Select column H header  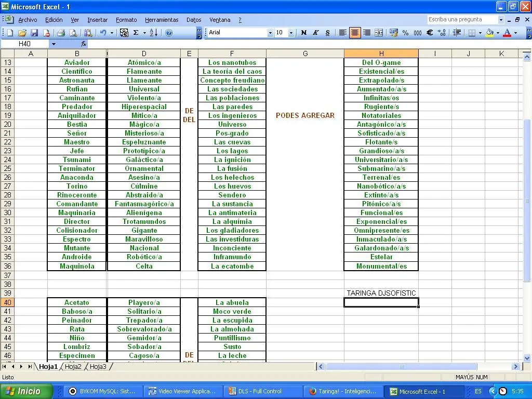(381, 54)
